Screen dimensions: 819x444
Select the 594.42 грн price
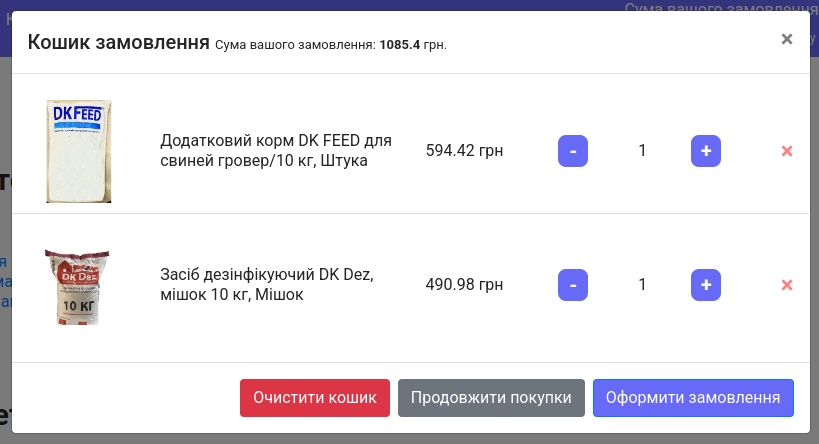pyautogui.click(x=464, y=150)
